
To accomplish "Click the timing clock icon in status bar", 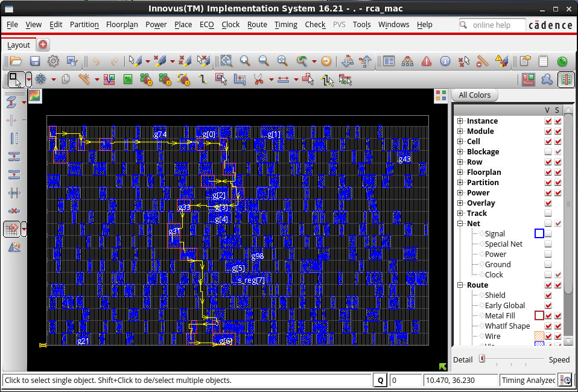I will pos(565,380).
